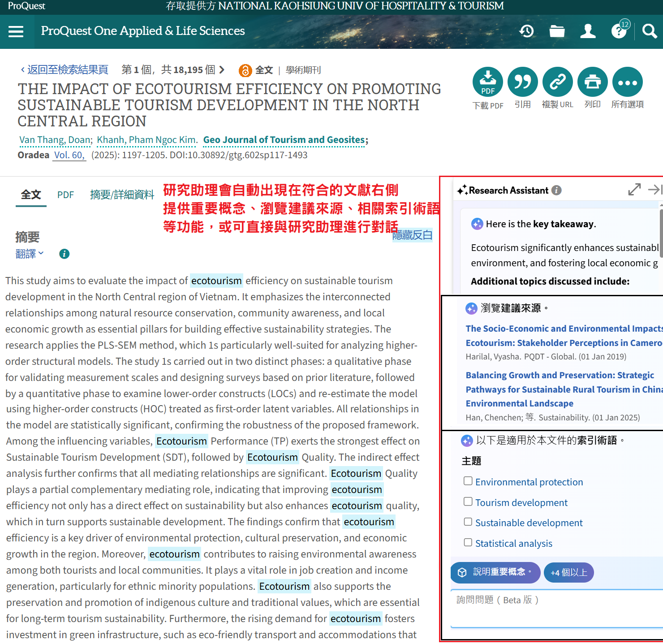Click the user account profile icon
Viewport: 663px width, 644px height.
[x=588, y=31]
